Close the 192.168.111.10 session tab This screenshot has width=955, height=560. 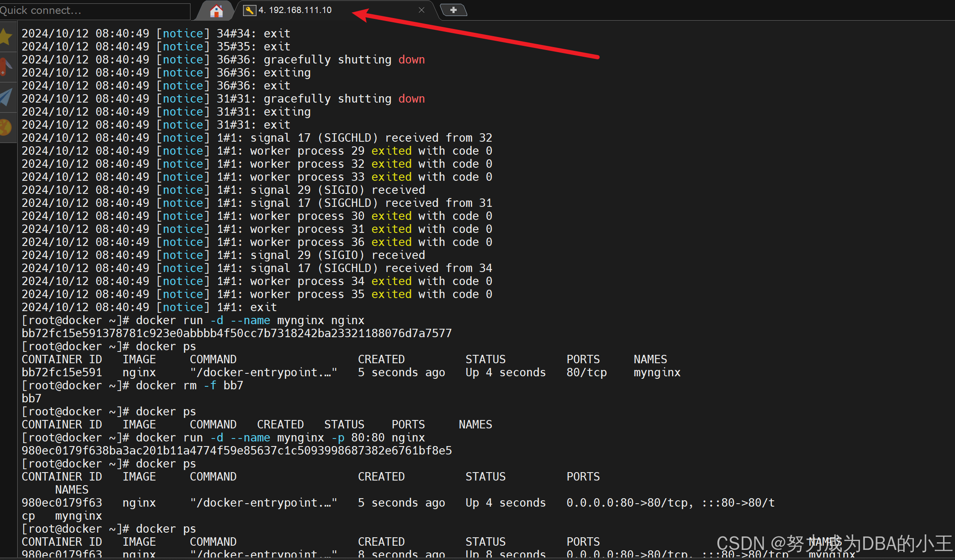(x=421, y=10)
